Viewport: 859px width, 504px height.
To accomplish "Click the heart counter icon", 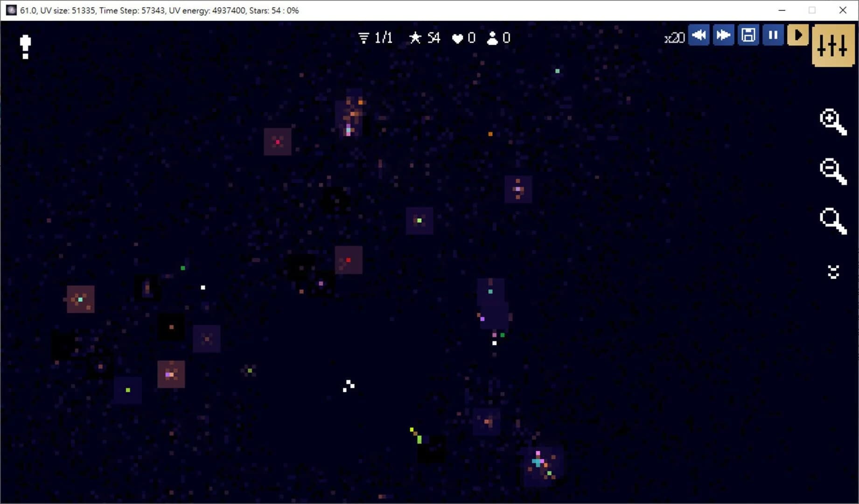I will [x=457, y=38].
